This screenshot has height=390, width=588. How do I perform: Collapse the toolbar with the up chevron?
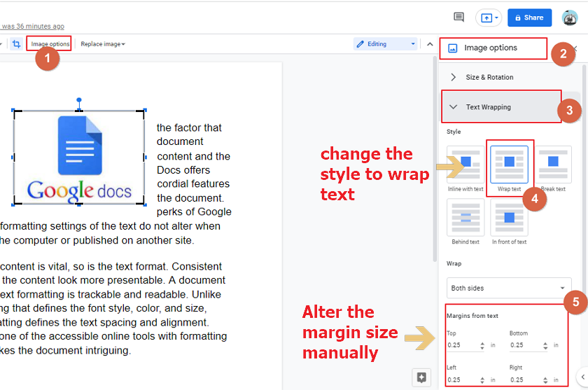click(430, 44)
